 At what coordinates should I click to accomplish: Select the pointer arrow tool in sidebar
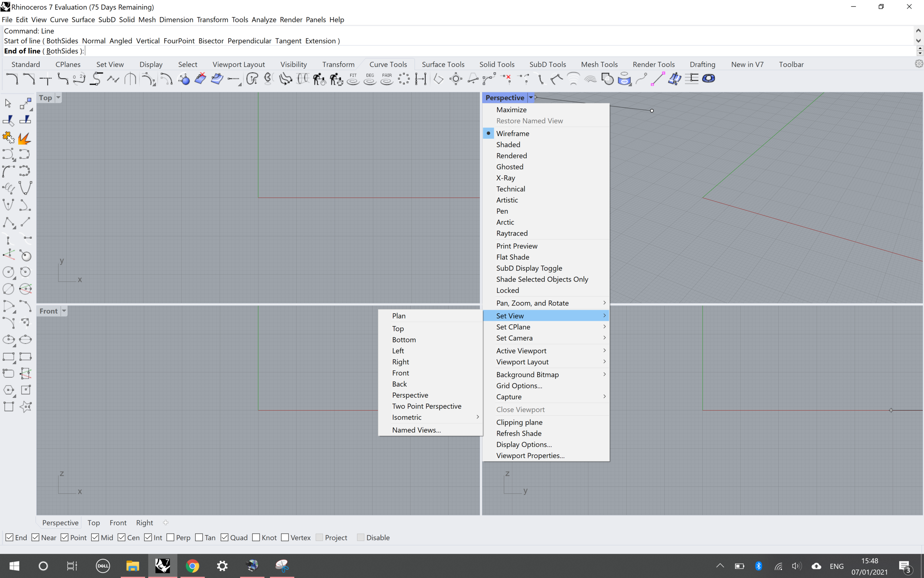coord(8,103)
